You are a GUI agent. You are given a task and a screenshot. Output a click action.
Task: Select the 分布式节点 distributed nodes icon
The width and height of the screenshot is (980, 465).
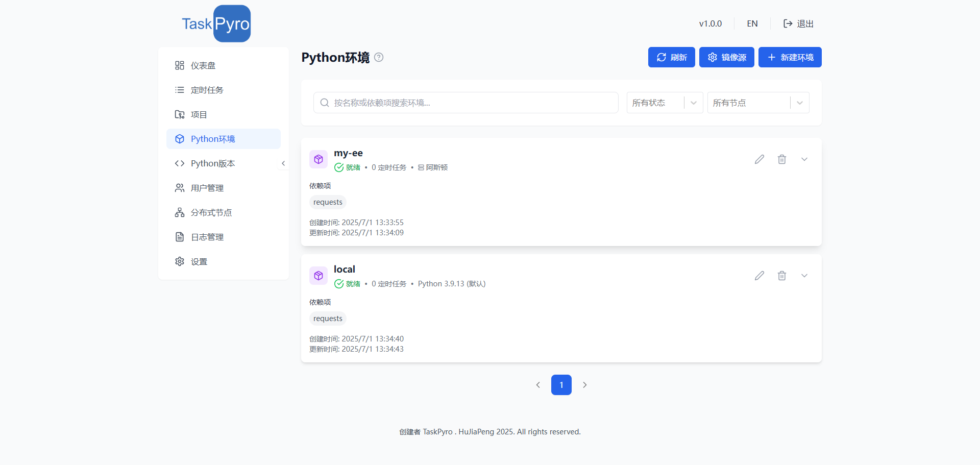[x=179, y=212]
